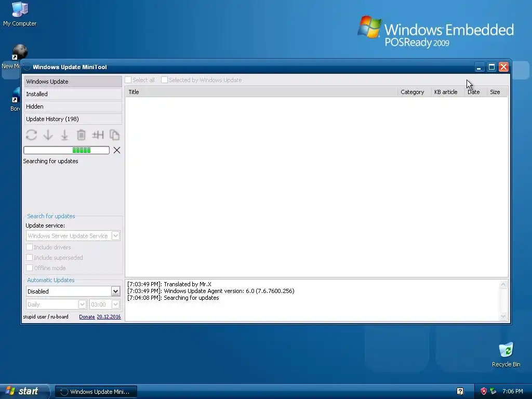Click the uninstall trash can icon
The height and width of the screenshot is (399, 532).
point(81,135)
